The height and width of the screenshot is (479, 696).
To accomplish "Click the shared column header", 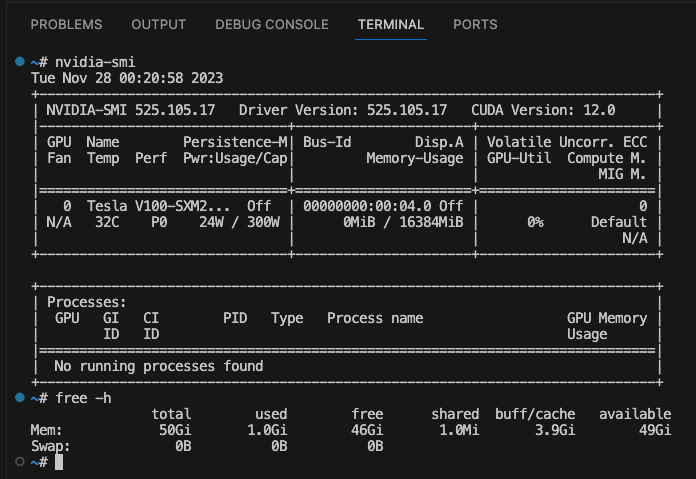I will [455, 414].
